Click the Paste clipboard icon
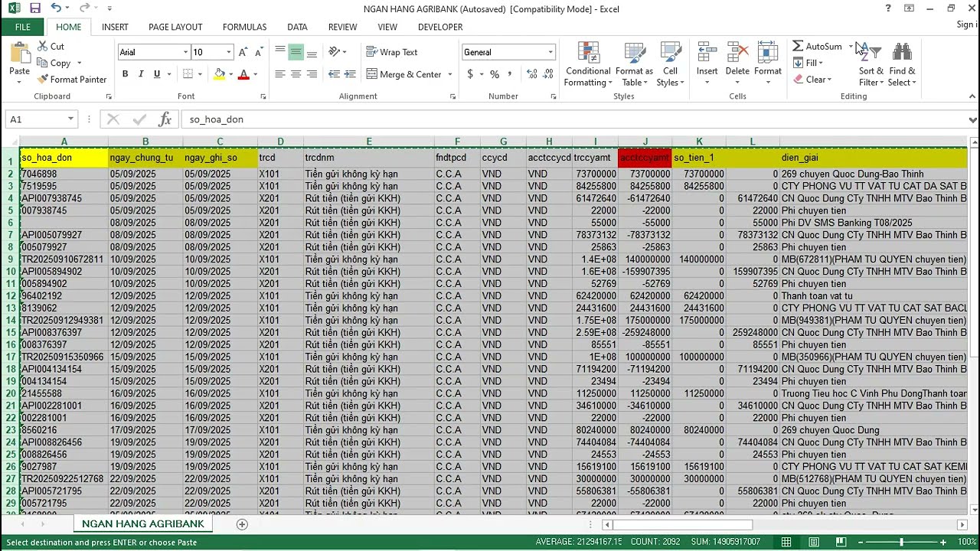This screenshot has height=551, width=980. point(19,53)
